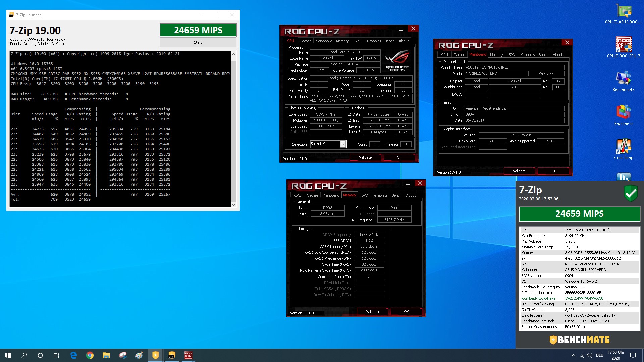Screen dimensions: 644x362
Task: Click 7-Zip Launcher title bar icon
Action: (11, 15)
